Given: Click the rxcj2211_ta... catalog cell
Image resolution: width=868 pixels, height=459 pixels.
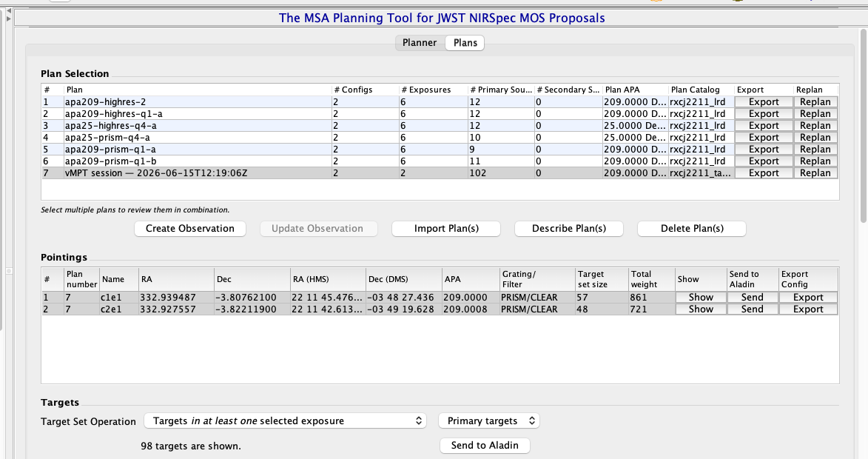Looking at the screenshot, I should coord(702,172).
